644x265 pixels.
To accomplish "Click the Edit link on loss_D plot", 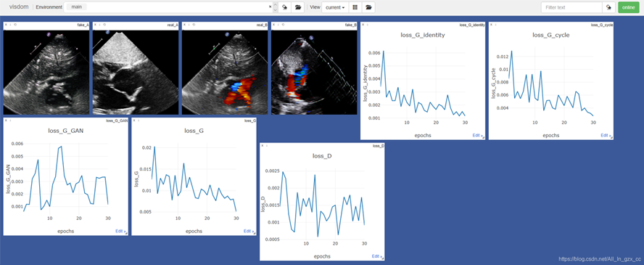I will pyautogui.click(x=377, y=256).
